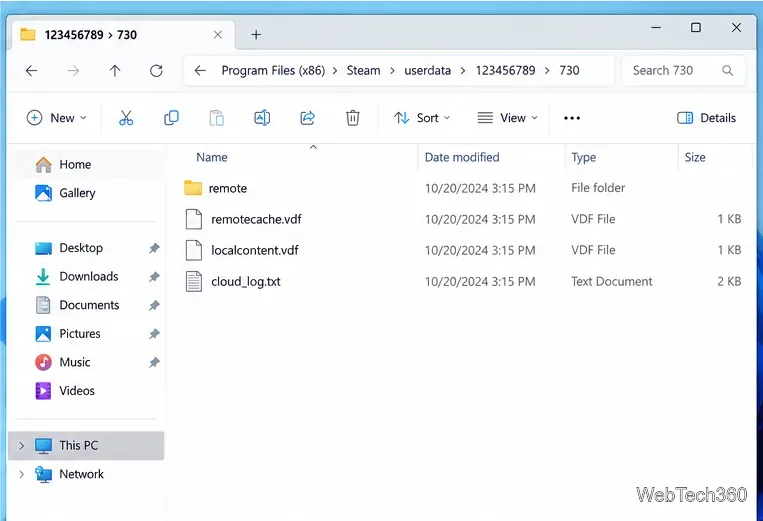Screen dimensions: 763x521
Task: Go back with the Back arrow
Action: (x=32, y=71)
